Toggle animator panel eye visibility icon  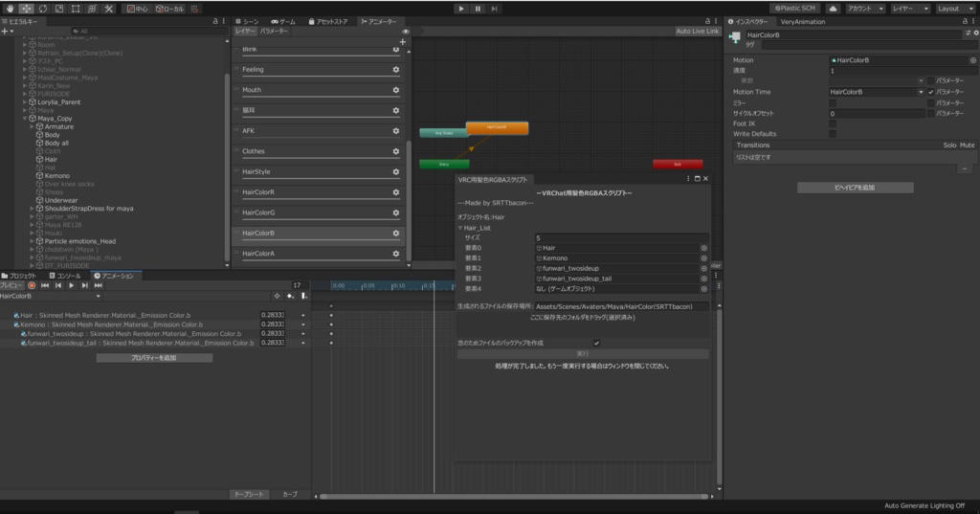pyautogui.click(x=406, y=32)
